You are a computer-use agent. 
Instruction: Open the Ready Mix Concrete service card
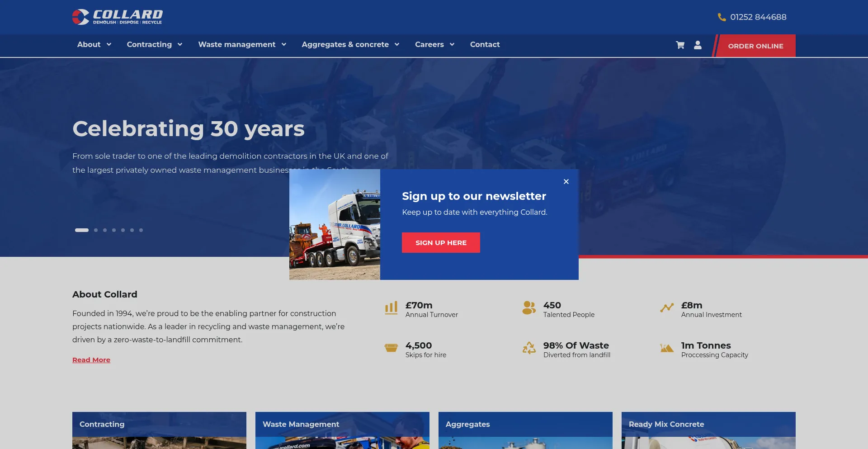(708, 430)
